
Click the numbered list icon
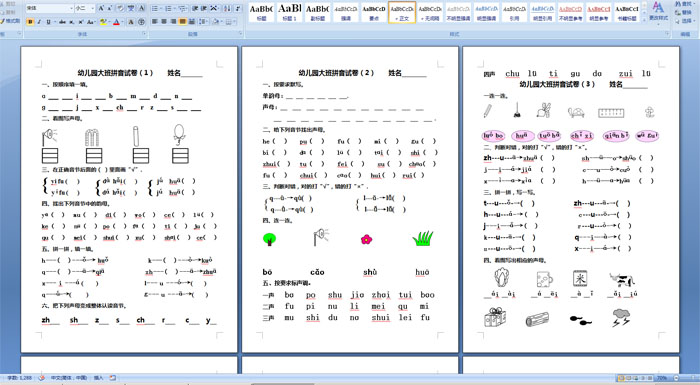tap(168, 8)
